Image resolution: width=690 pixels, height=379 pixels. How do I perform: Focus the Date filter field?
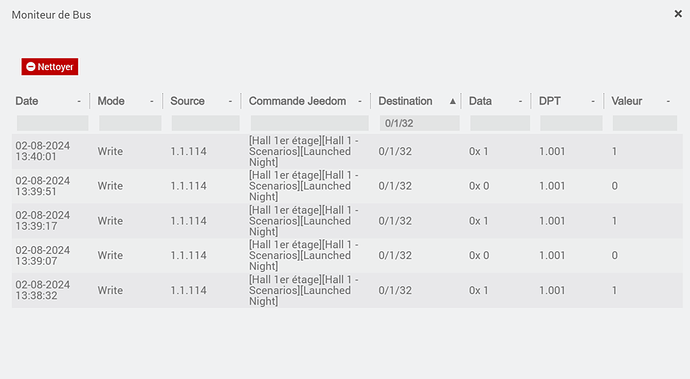[x=52, y=123]
